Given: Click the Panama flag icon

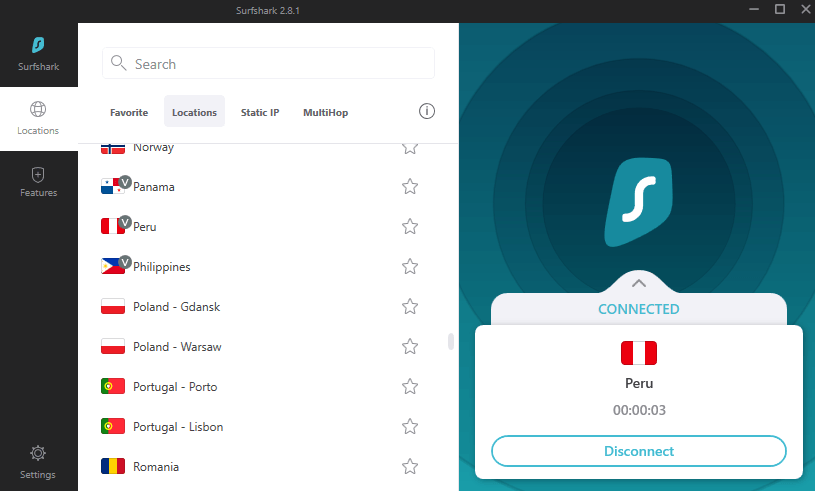Looking at the screenshot, I should click(112, 187).
